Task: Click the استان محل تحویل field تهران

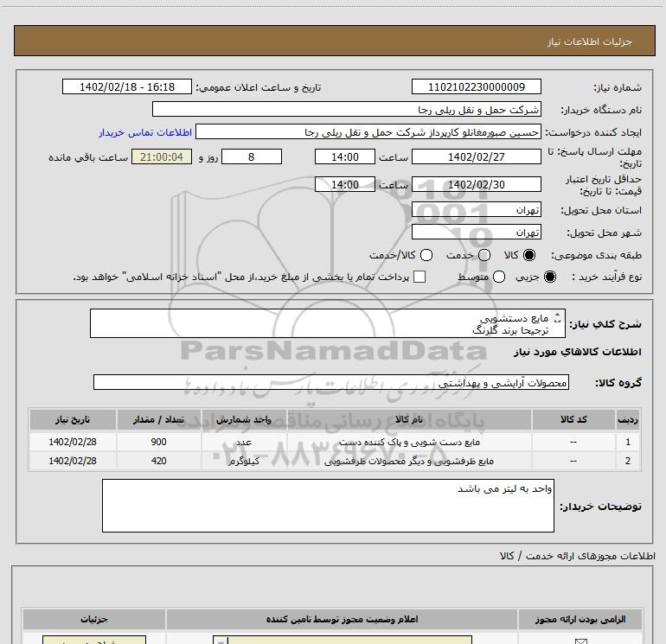Action: (476, 210)
